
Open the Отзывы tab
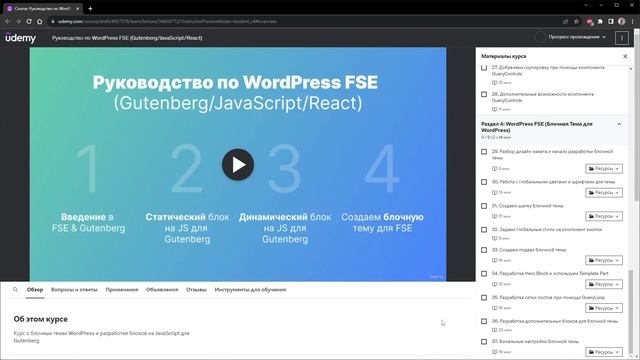point(196,289)
